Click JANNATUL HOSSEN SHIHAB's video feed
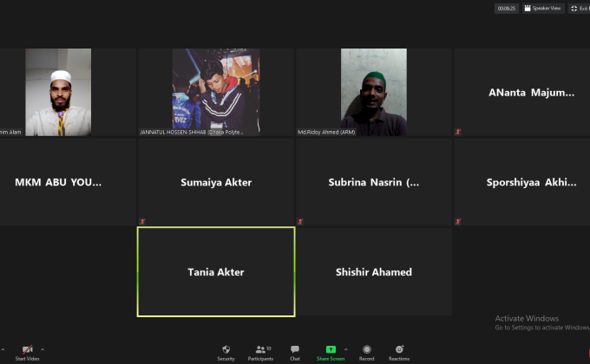Viewport: 590px width, 364px height. point(216,92)
